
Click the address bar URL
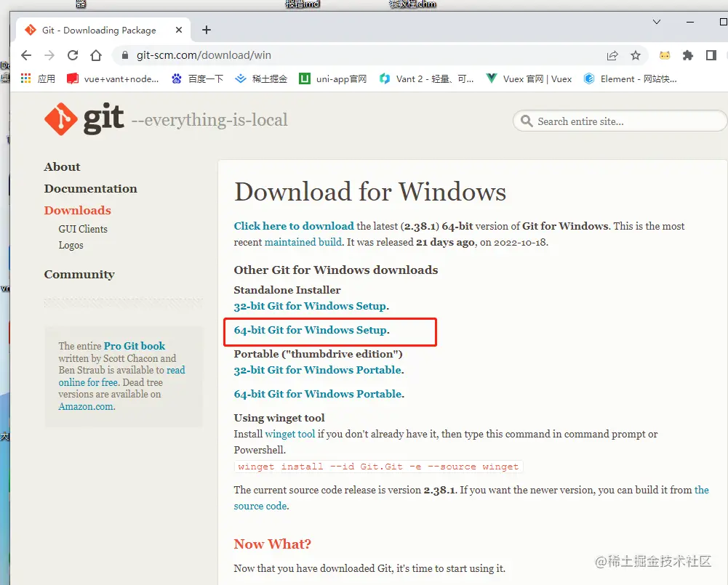point(204,55)
